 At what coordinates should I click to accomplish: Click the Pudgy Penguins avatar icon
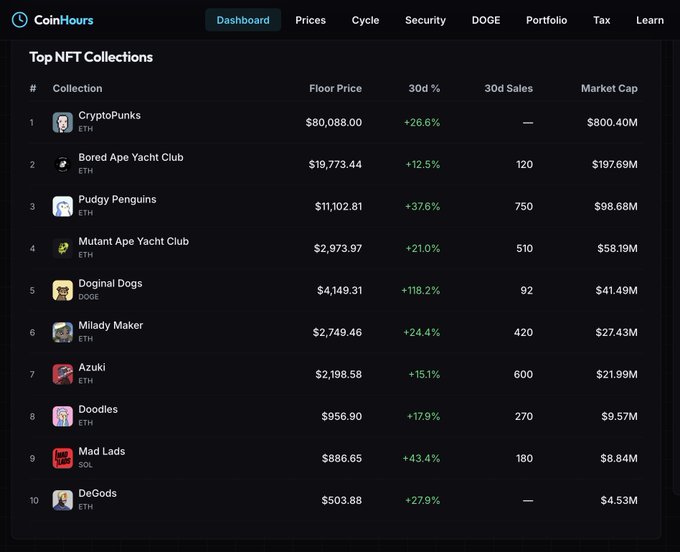62,206
